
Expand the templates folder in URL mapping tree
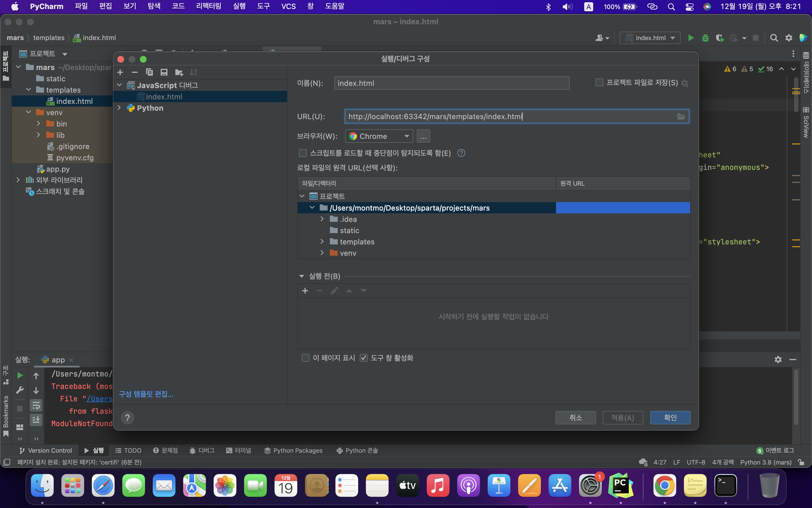coord(322,242)
